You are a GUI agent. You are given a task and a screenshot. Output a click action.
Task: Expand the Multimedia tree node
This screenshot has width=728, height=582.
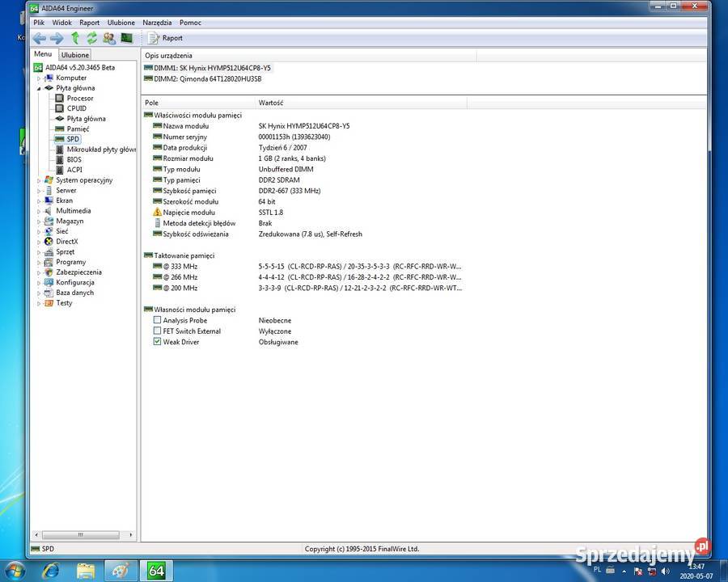pos(39,211)
